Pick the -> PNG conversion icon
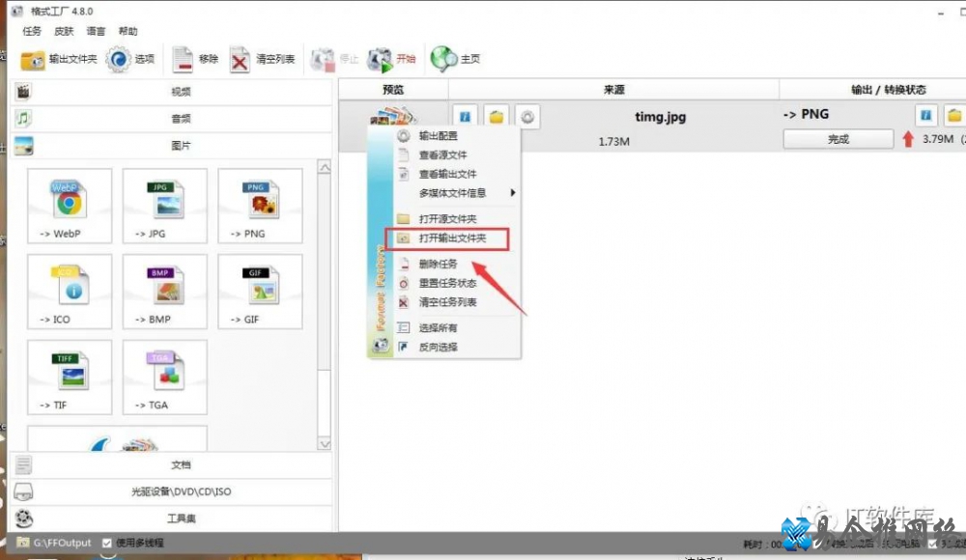The width and height of the screenshot is (966, 560). [259, 208]
